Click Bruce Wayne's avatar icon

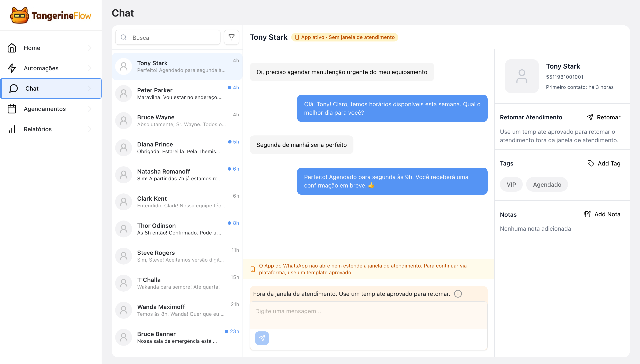pos(124,120)
